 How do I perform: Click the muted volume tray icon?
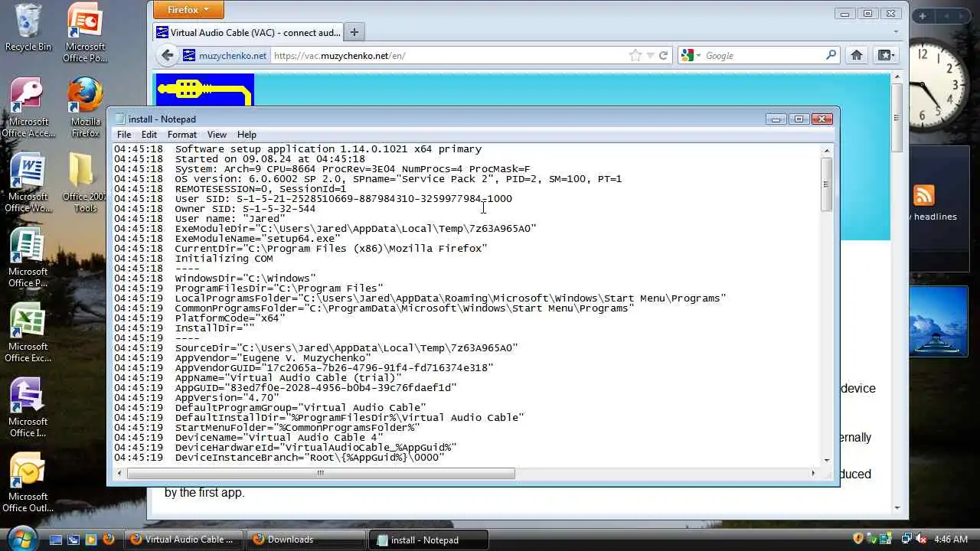click(922, 539)
